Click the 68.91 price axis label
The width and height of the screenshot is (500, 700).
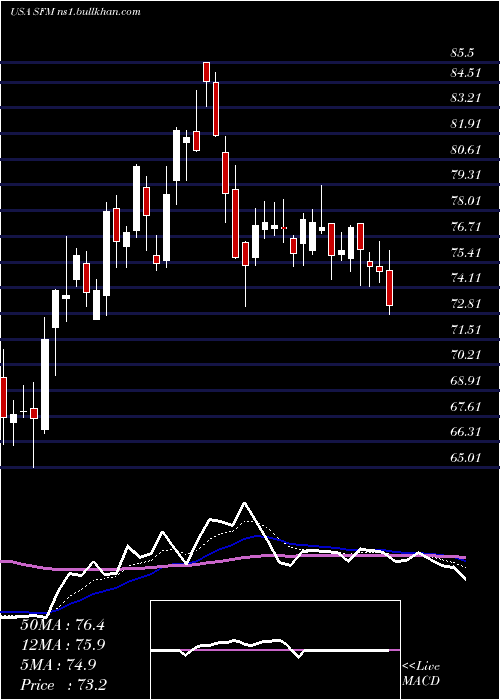pyautogui.click(x=467, y=381)
